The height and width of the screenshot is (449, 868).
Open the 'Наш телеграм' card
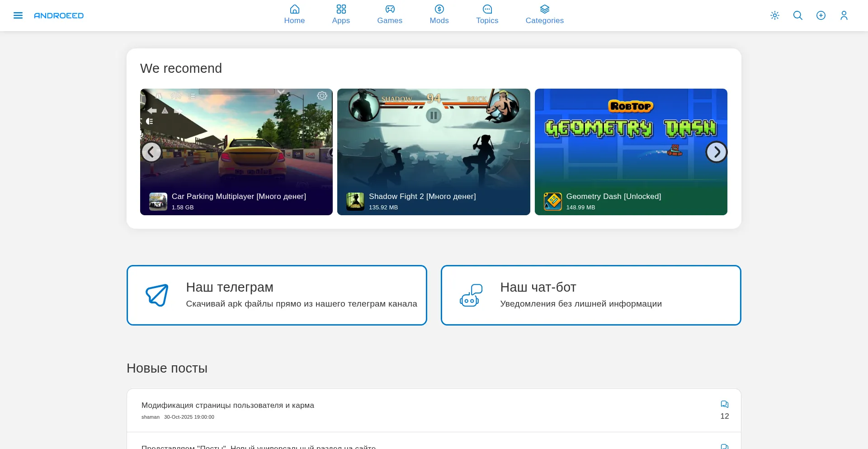tap(277, 295)
